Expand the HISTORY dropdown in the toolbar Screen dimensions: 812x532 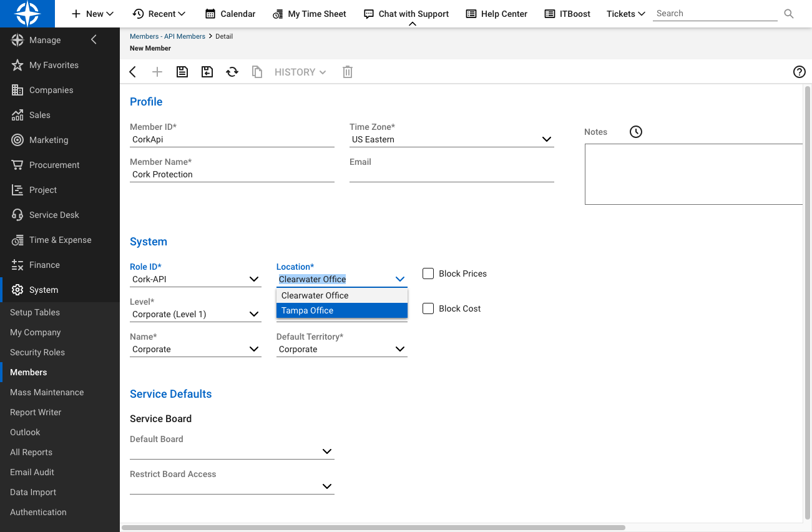pos(300,72)
